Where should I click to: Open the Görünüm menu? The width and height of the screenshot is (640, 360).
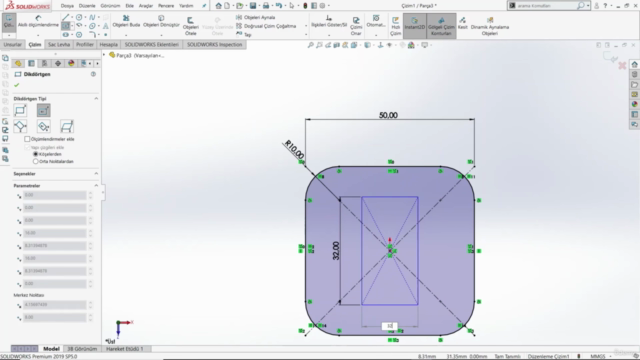click(110, 6)
